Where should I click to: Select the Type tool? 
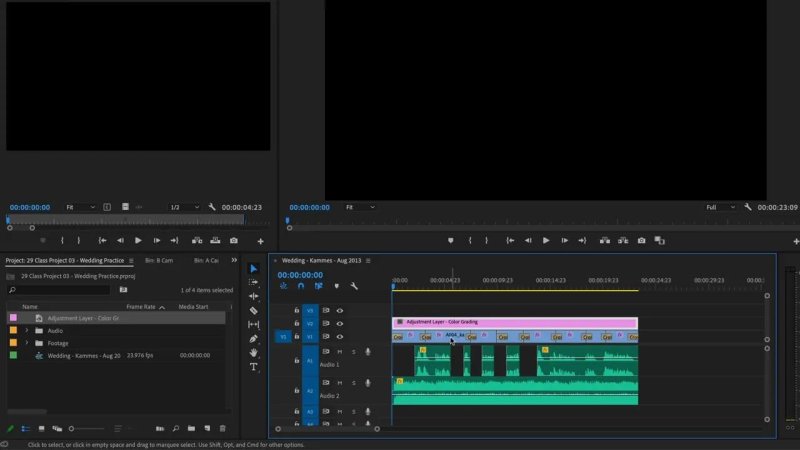point(254,367)
